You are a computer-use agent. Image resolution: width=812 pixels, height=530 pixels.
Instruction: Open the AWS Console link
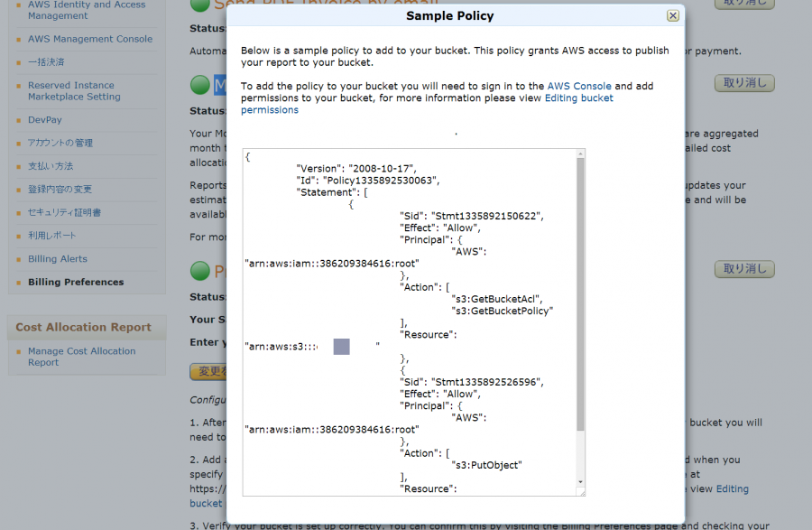pos(579,86)
